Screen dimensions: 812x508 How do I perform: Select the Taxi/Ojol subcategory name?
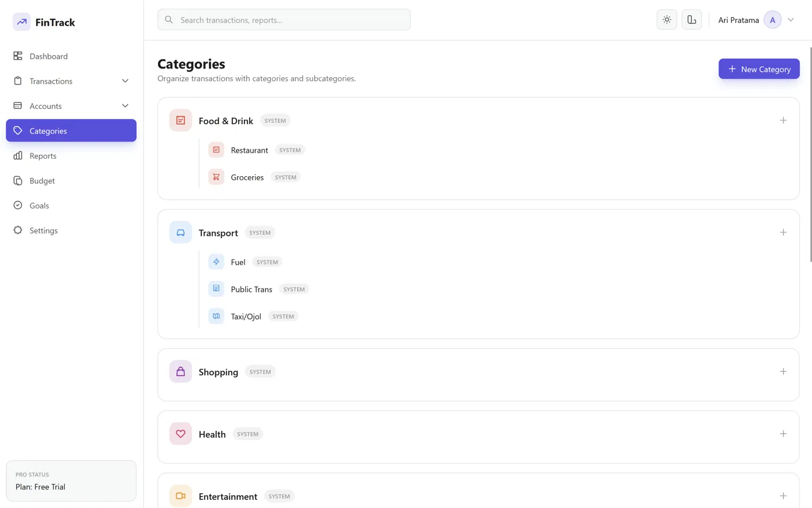(246, 317)
